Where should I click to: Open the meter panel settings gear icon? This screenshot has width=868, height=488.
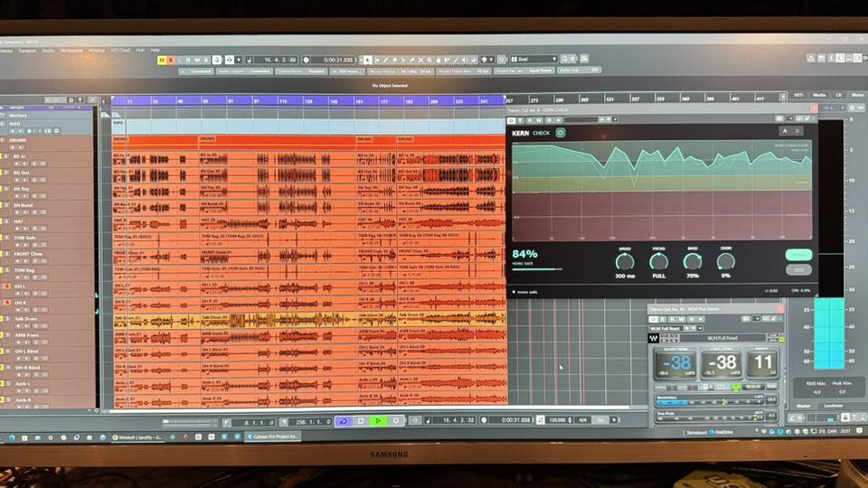tap(852, 108)
